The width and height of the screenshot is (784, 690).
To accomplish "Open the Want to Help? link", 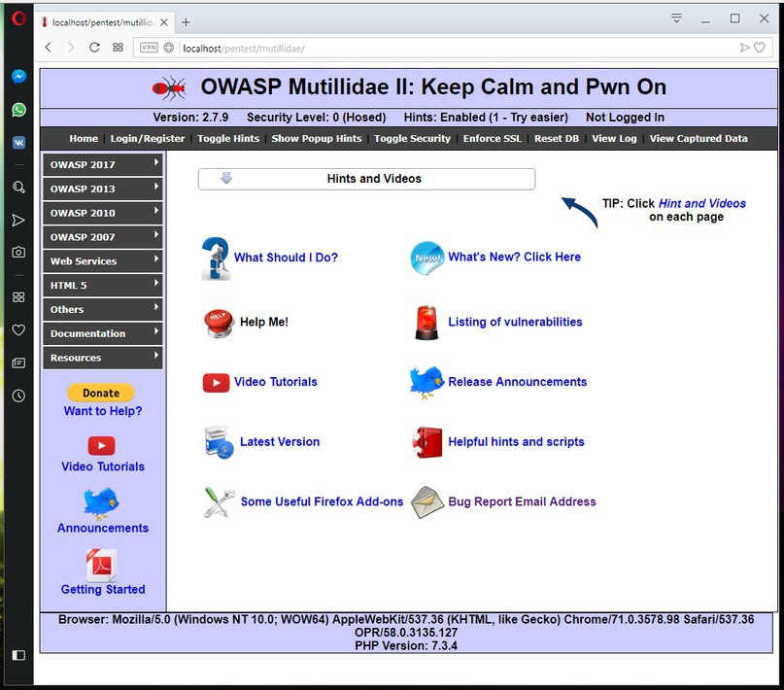I will pyautogui.click(x=103, y=411).
